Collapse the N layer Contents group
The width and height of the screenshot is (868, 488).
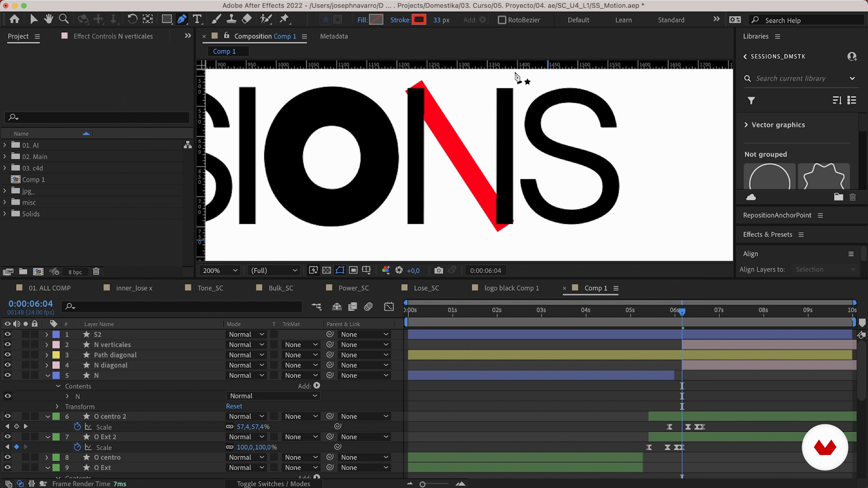coord(58,386)
